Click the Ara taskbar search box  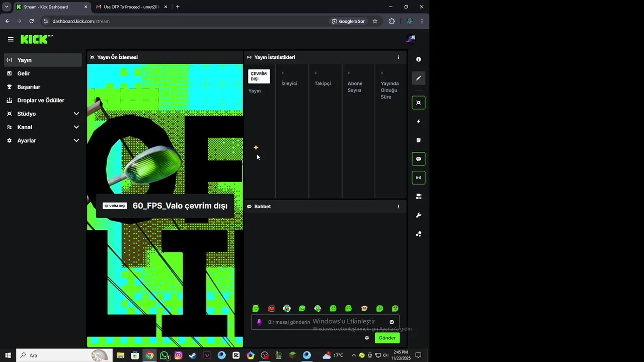[64, 355]
